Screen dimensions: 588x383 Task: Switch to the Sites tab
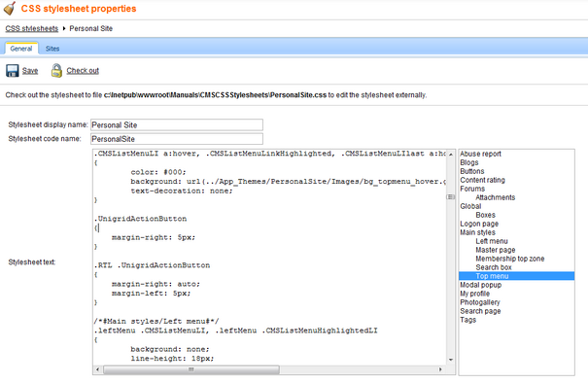(52, 49)
